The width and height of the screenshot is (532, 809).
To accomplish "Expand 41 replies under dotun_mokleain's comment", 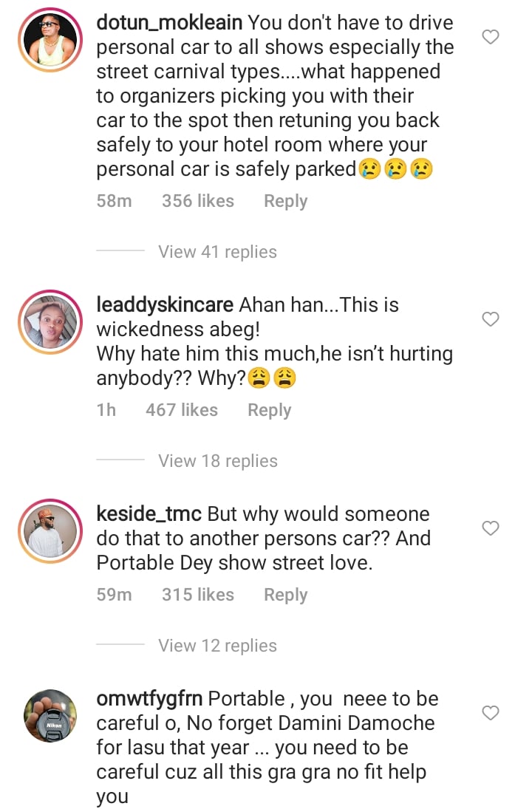I will coord(217,252).
